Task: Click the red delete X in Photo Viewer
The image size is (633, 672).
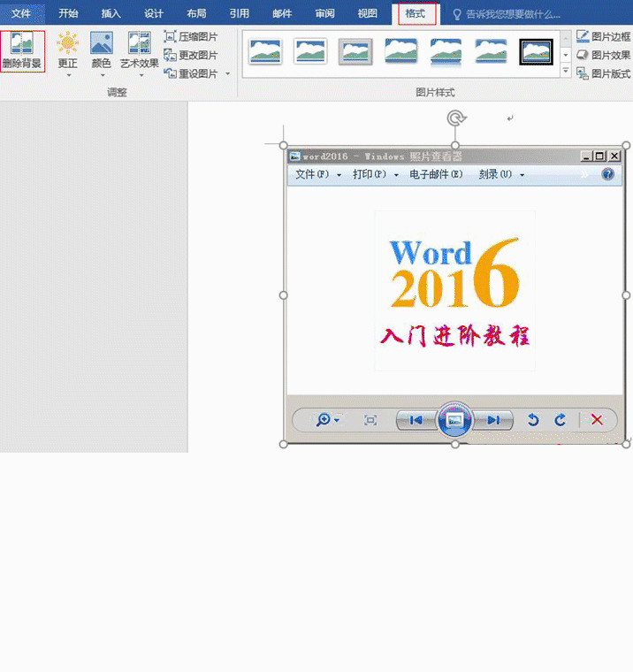Action: tap(597, 420)
